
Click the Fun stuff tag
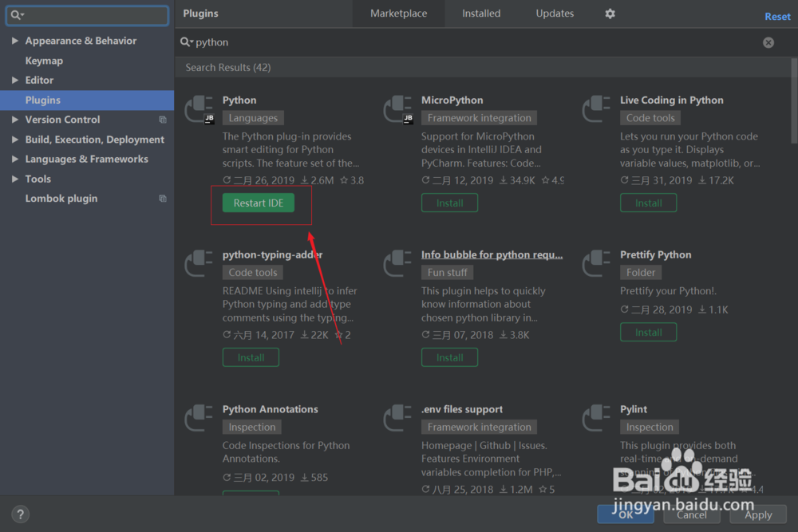(x=447, y=273)
